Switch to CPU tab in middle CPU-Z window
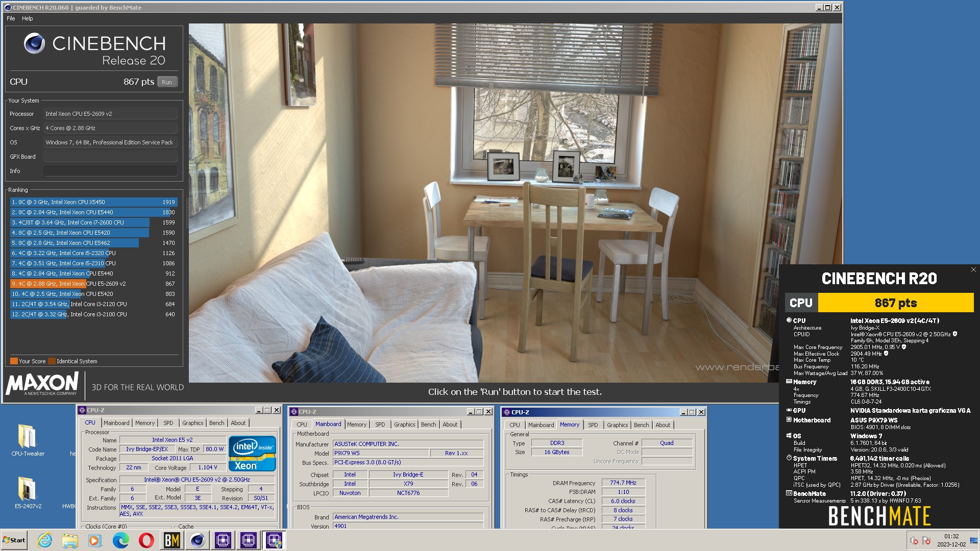This screenshot has height=551, width=980. (x=302, y=424)
